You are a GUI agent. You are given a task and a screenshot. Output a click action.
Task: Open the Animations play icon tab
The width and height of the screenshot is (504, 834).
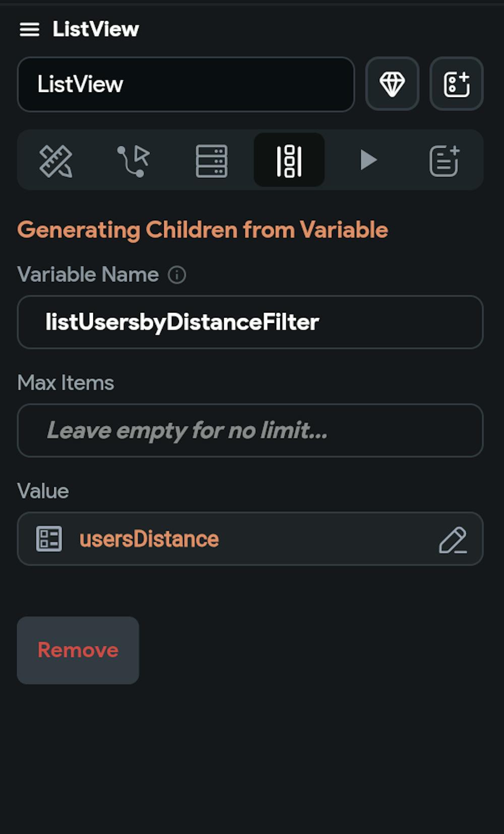pyautogui.click(x=368, y=160)
